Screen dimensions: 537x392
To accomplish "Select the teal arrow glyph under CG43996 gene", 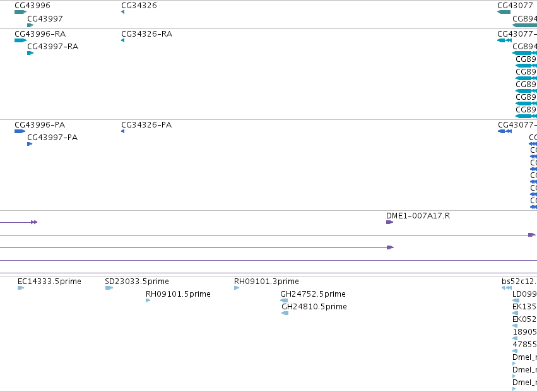I will coord(21,12).
